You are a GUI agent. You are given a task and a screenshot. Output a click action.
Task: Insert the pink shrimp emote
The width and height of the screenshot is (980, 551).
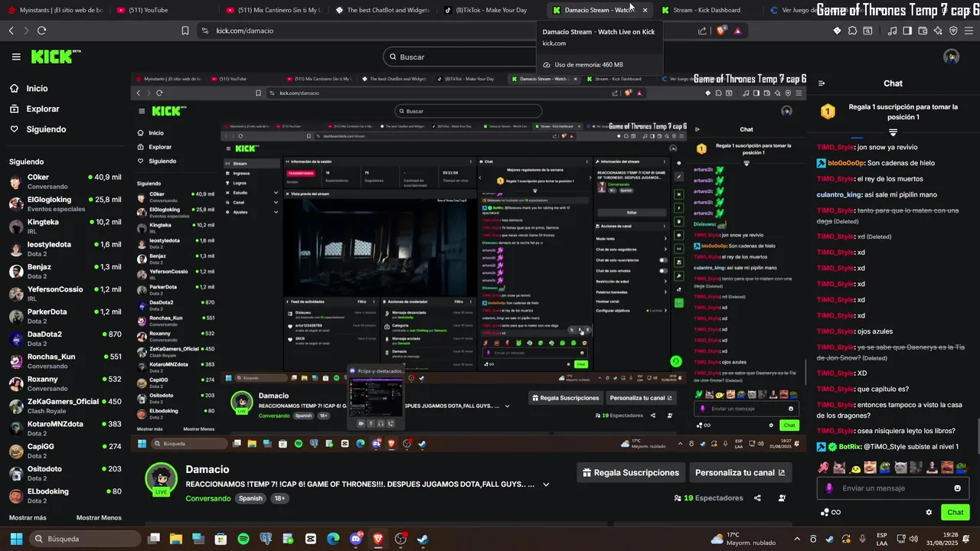click(x=824, y=468)
